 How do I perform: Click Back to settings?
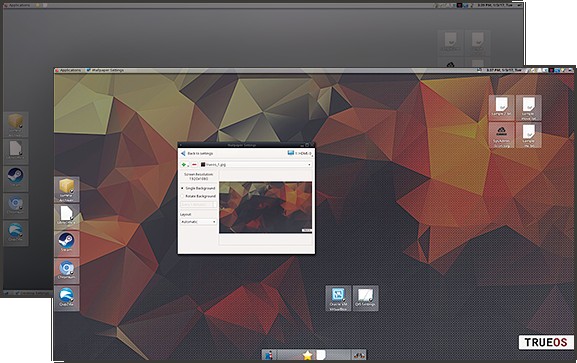(197, 153)
